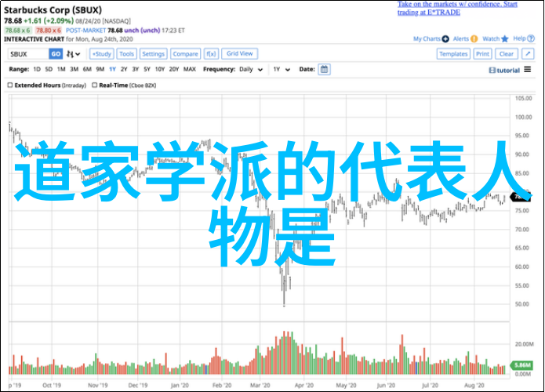The width and height of the screenshot is (545, 392).
Task: Open the Watch link
Action: pyautogui.click(x=491, y=38)
